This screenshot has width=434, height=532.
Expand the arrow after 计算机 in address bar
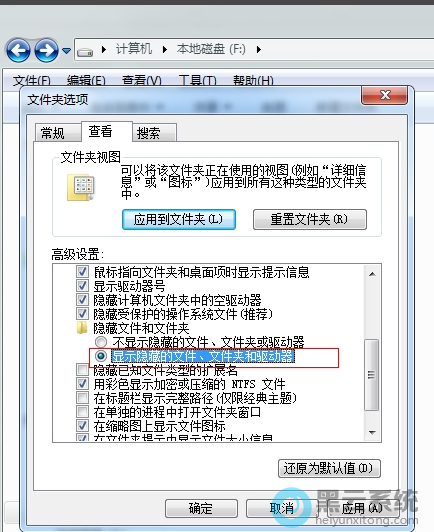(x=165, y=50)
